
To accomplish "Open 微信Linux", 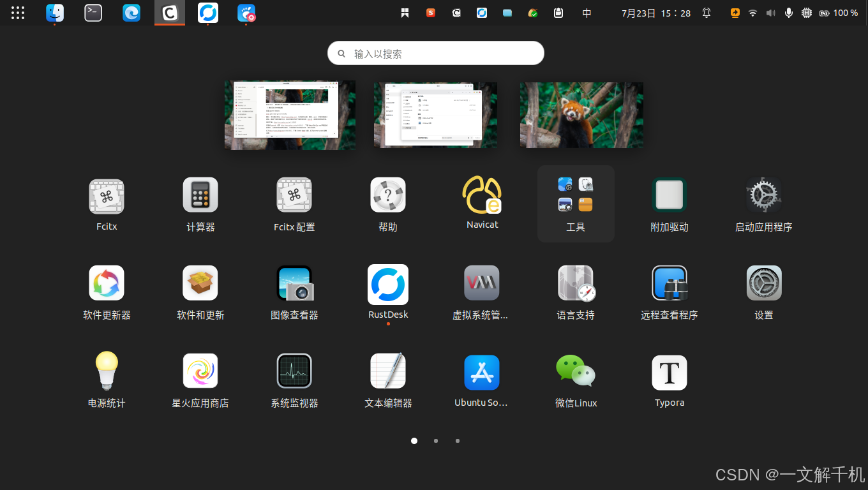I will click(576, 372).
